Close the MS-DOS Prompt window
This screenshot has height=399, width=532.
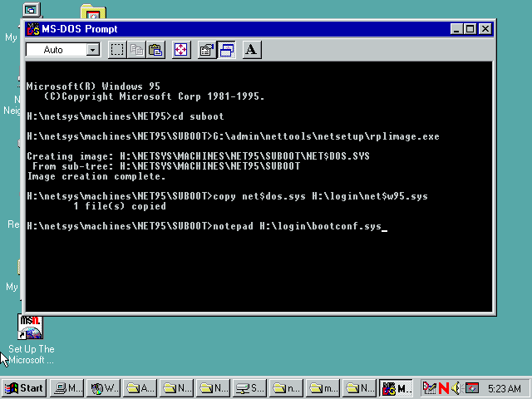[485, 29]
